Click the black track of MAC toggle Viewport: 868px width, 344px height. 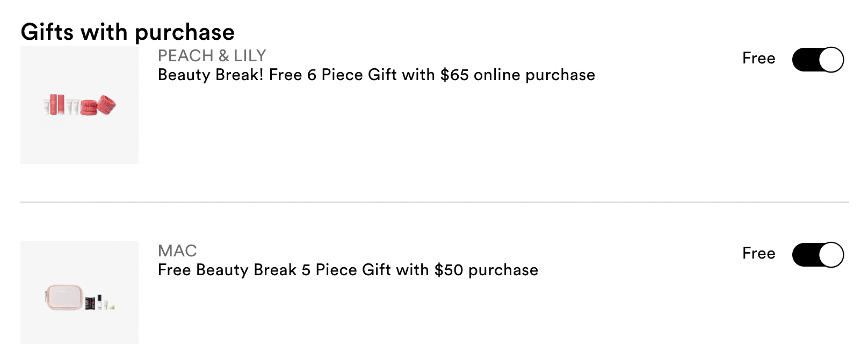pos(805,254)
